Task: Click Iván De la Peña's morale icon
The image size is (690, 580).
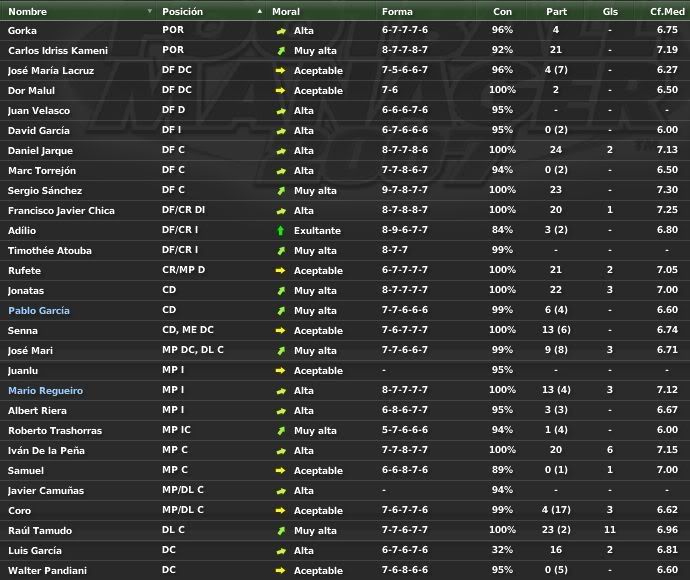Action: pyautogui.click(x=281, y=451)
